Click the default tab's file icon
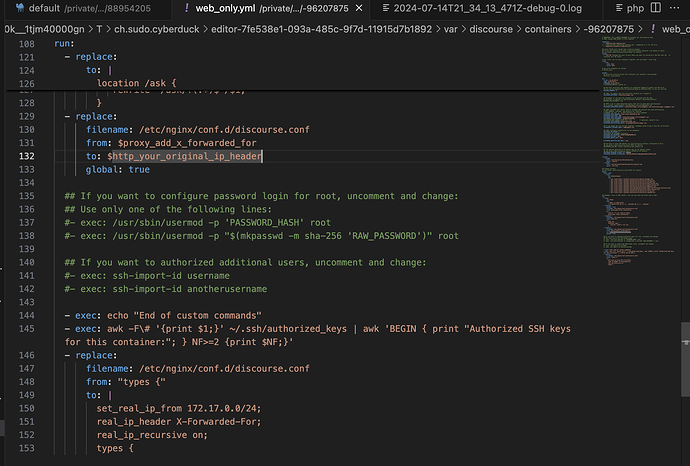The height and width of the screenshot is (466, 690). (x=19, y=8)
